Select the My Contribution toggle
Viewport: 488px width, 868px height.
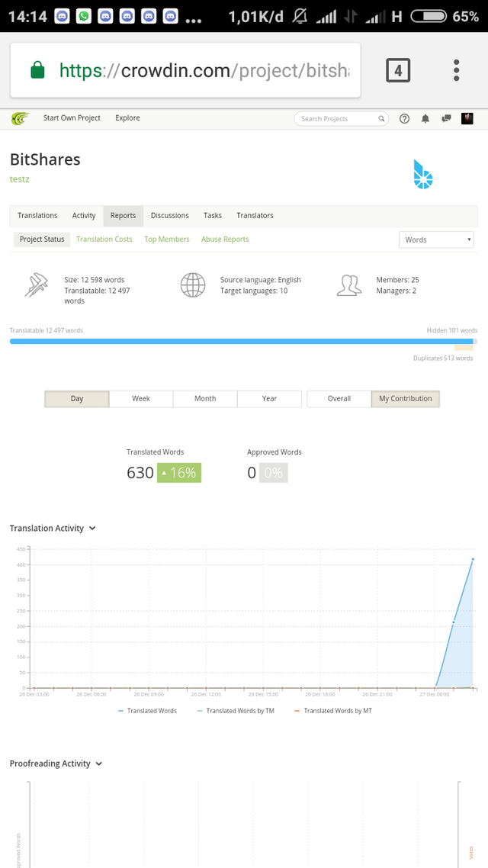tap(406, 399)
